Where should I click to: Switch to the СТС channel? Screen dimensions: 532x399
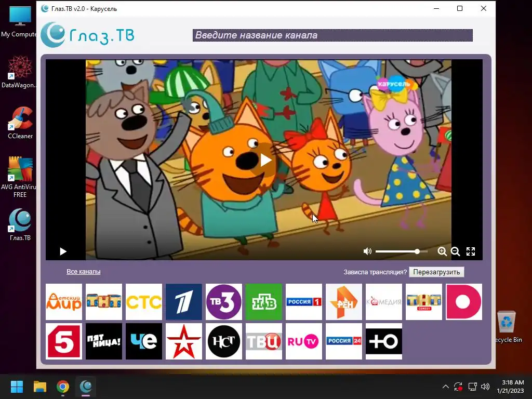(144, 302)
